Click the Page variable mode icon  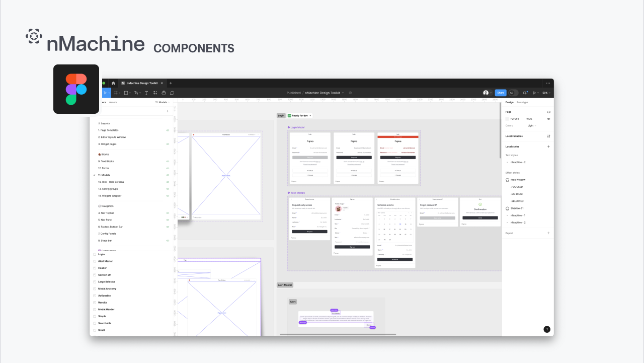(x=548, y=112)
